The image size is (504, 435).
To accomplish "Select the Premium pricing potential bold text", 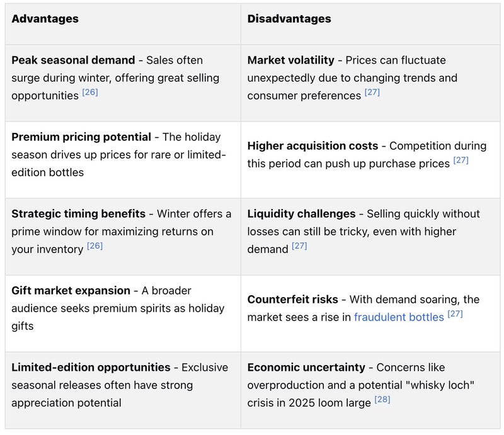I will pyautogui.click(x=81, y=137).
